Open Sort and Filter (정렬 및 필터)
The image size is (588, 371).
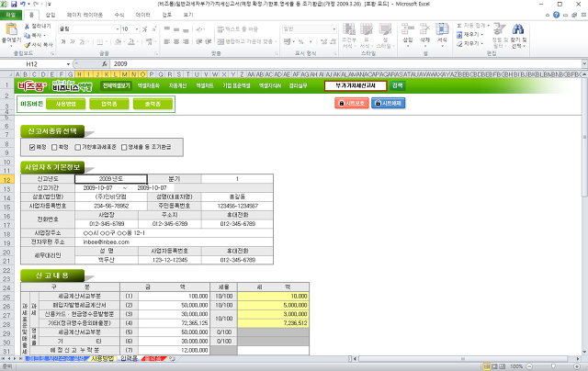pyautogui.click(x=500, y=36)
